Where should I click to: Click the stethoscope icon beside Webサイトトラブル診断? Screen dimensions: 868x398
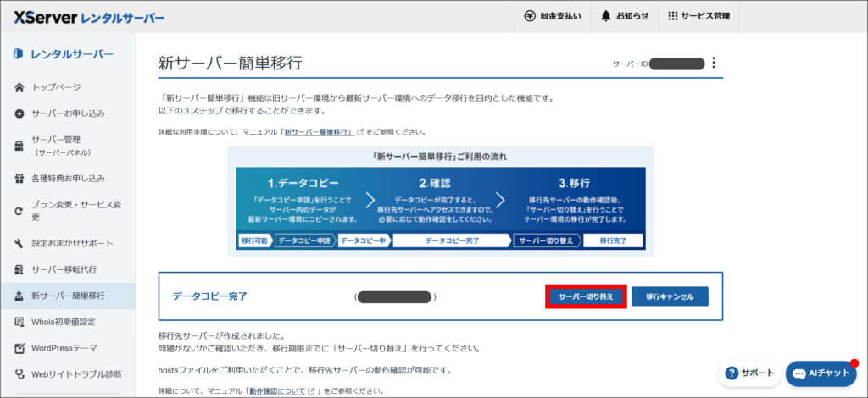19,374
